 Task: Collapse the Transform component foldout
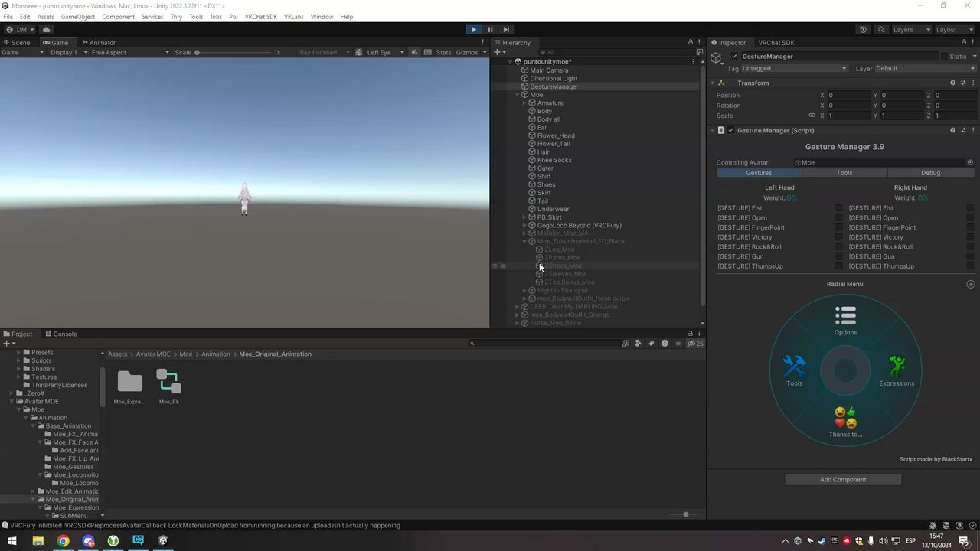[x=712, y=83]
